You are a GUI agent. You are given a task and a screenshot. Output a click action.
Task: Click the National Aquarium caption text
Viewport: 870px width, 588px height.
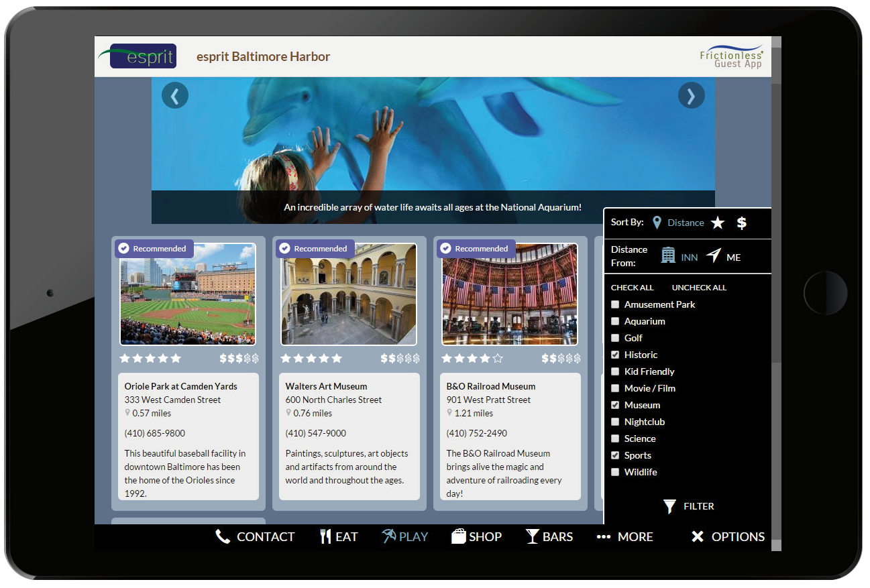(x=433, y=207)
